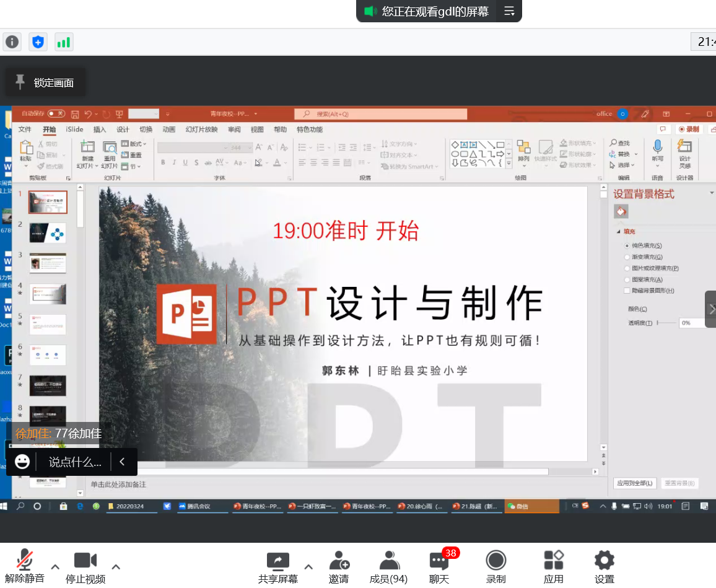Click the fill paint bucket icon in pane
This screenshot has height=588, width=716.
(621, 211)
